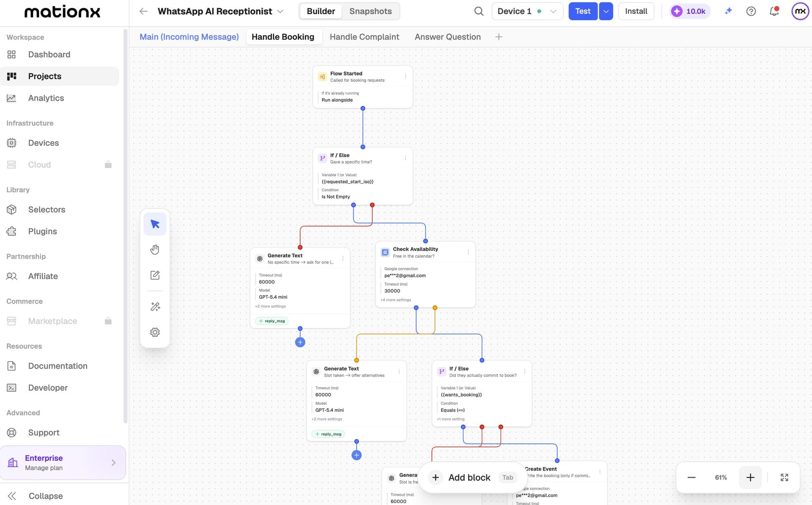The image size is (812, 505).
Task: Select the pointer arrow tool
Action: click(155, 224)
